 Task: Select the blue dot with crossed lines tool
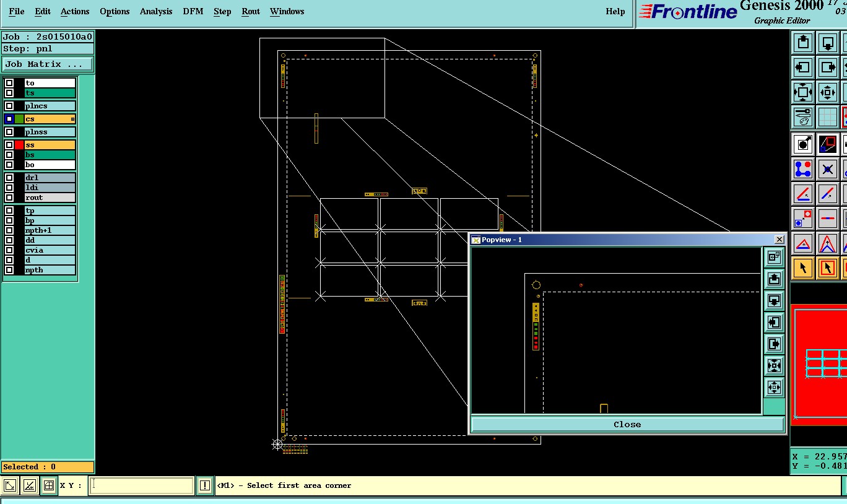point(828,169)
